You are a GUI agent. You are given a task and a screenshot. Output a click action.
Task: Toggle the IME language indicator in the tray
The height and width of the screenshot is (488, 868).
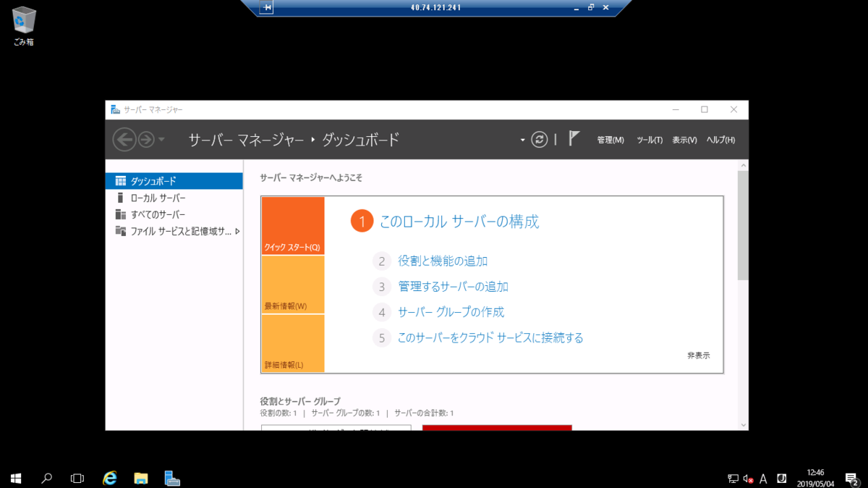click(x=763, y=478)
